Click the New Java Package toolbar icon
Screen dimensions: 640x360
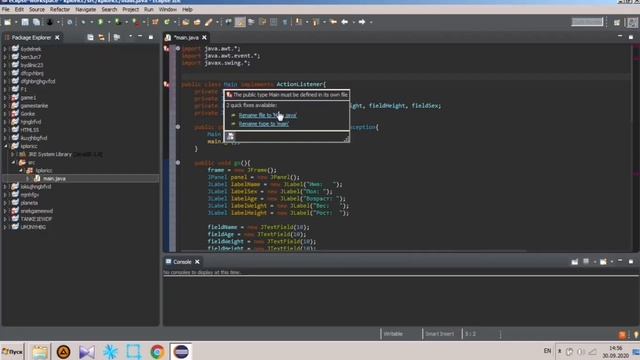[155, 22]
